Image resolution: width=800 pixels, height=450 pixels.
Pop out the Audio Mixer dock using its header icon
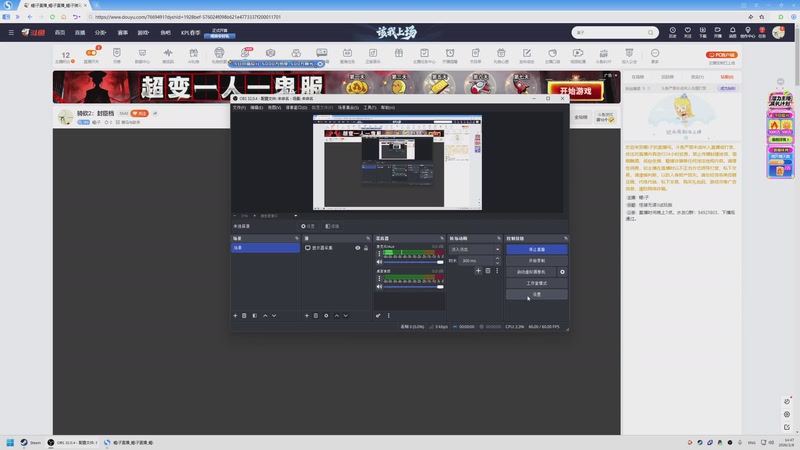point(442,238)
